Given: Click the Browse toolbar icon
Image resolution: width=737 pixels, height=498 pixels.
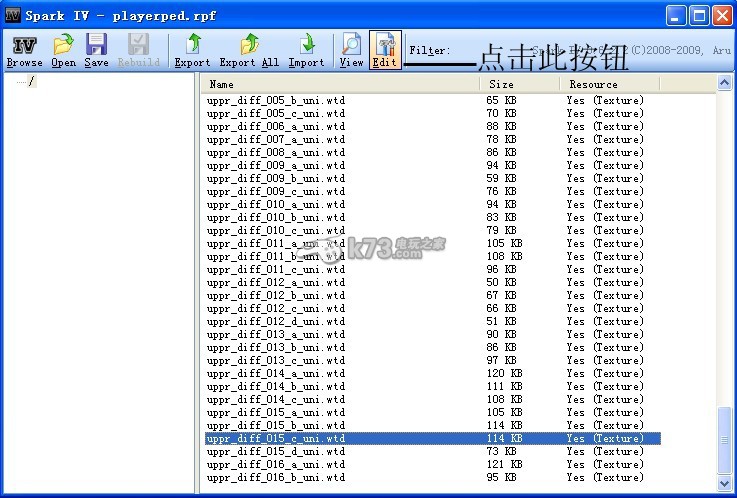Looking at the screenshot, I should [x=24, y=50].
